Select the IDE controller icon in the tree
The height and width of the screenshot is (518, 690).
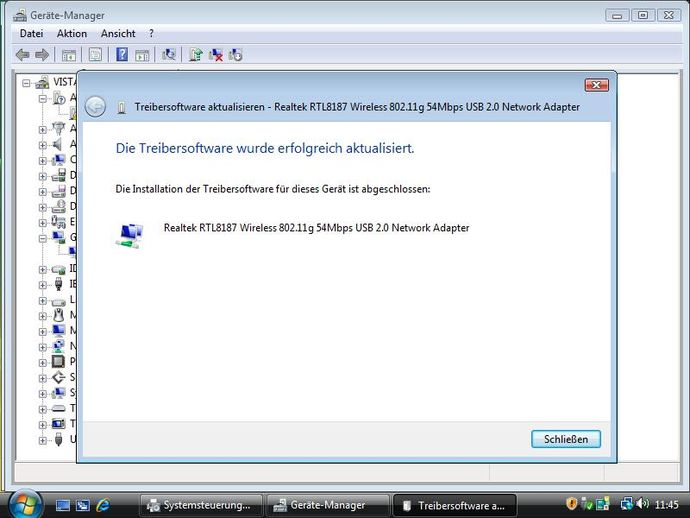[x=59, y=268]
